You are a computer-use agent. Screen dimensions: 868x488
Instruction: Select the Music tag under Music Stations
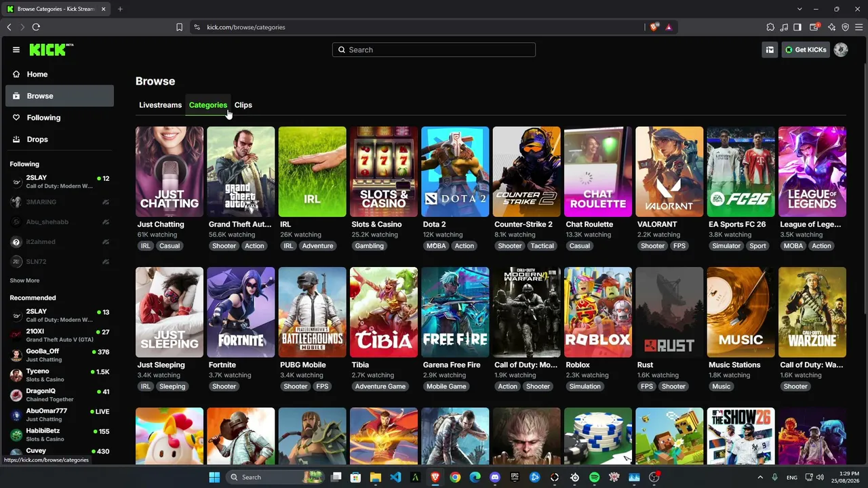[x=722, y=386]
